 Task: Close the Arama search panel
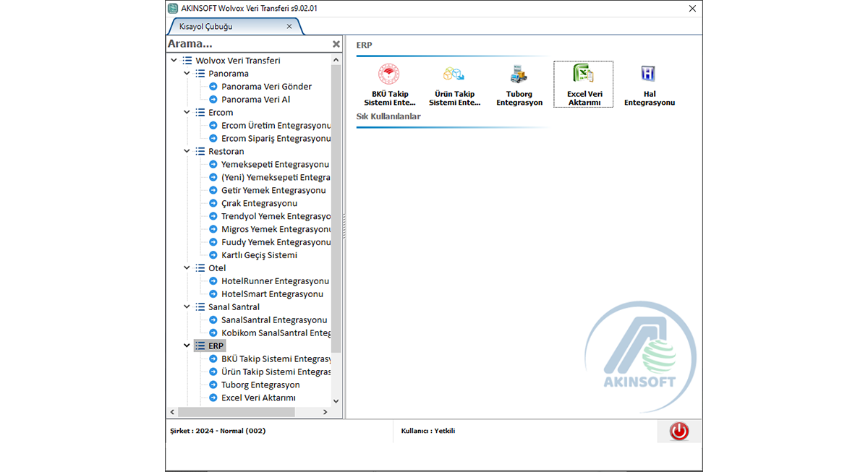[x=336, y=44]
